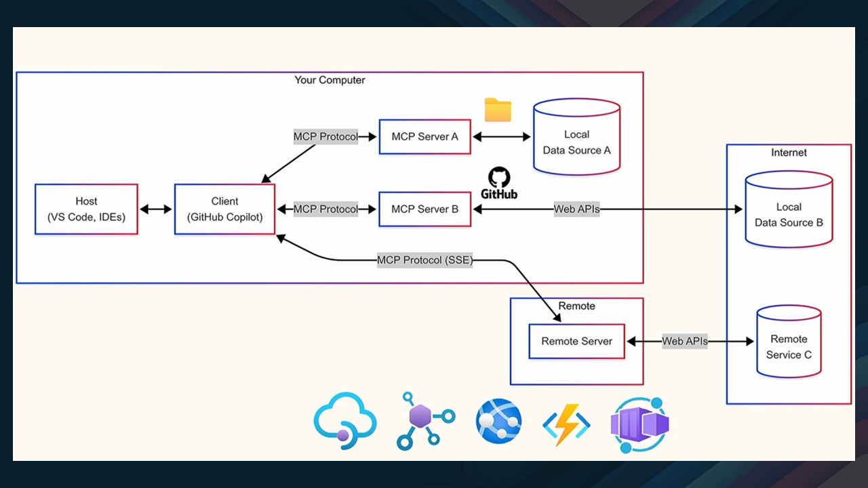
Task: Click the MCP Protocol (SSE) label
Action: 425,260
